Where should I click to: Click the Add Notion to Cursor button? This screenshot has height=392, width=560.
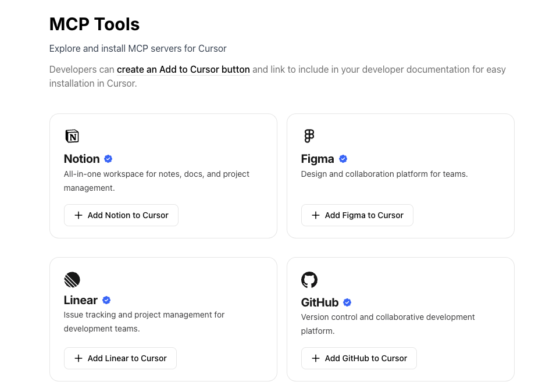(x=121, y=215)
